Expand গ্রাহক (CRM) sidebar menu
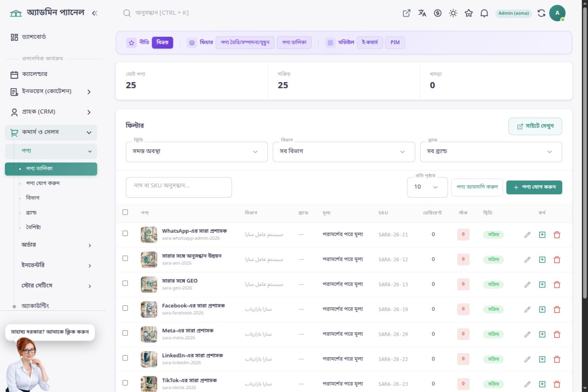This screenshot has width=588, height=392. (x=51, y=112)
